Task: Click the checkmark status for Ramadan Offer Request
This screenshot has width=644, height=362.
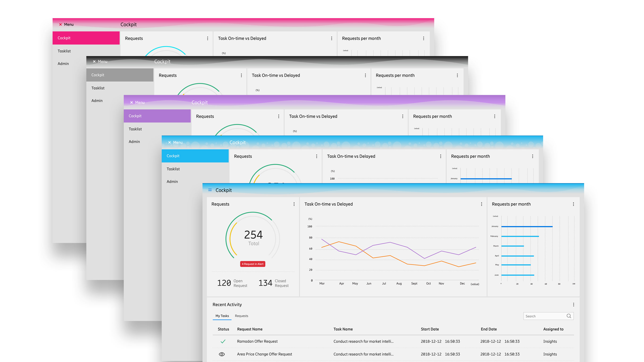Action: pos(223,341)
